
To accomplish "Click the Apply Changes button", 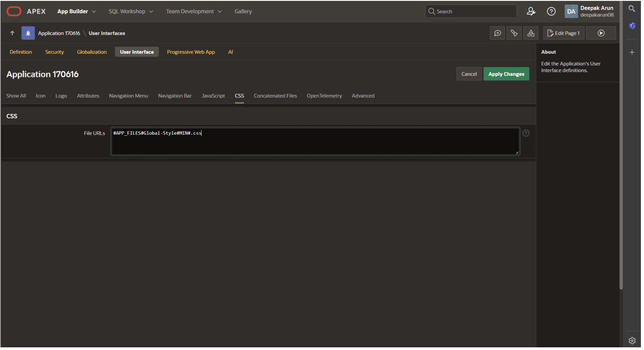I will tap(506, 74).
